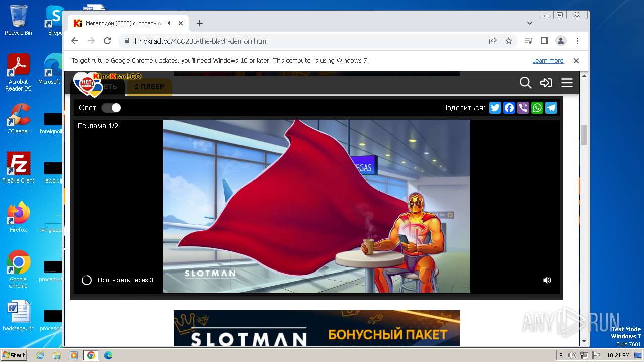Open the badstage.rtf desktop file
Screen dimensions: 644x362
point(18,316)
